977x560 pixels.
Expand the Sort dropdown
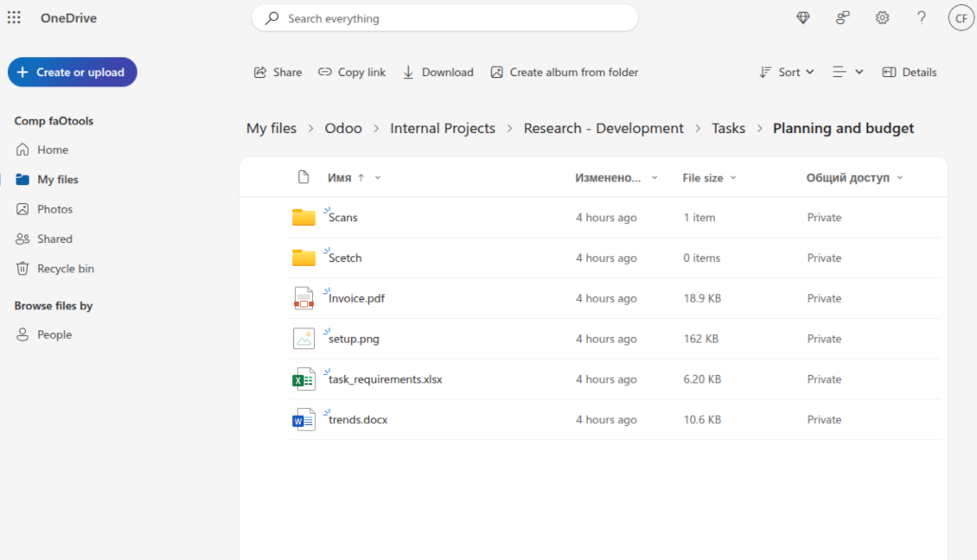(x=787, y=73)
